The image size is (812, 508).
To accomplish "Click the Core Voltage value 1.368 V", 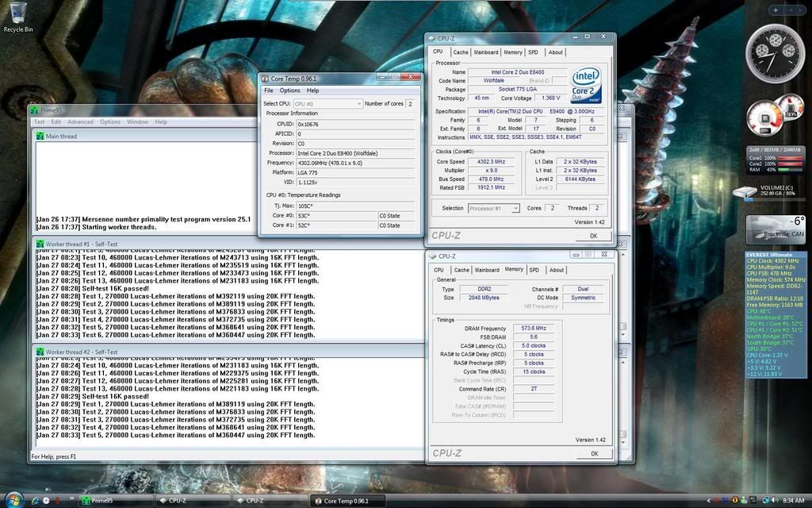I will click(550, 98).
